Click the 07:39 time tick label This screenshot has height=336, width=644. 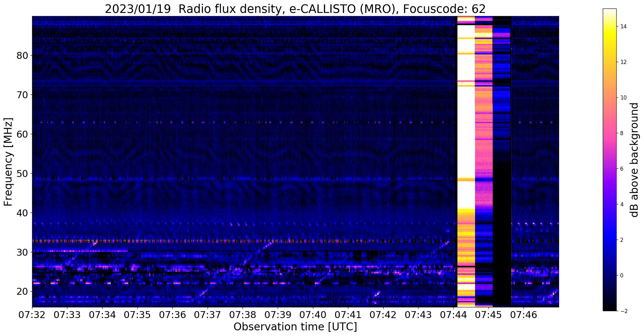click(278, 315)
